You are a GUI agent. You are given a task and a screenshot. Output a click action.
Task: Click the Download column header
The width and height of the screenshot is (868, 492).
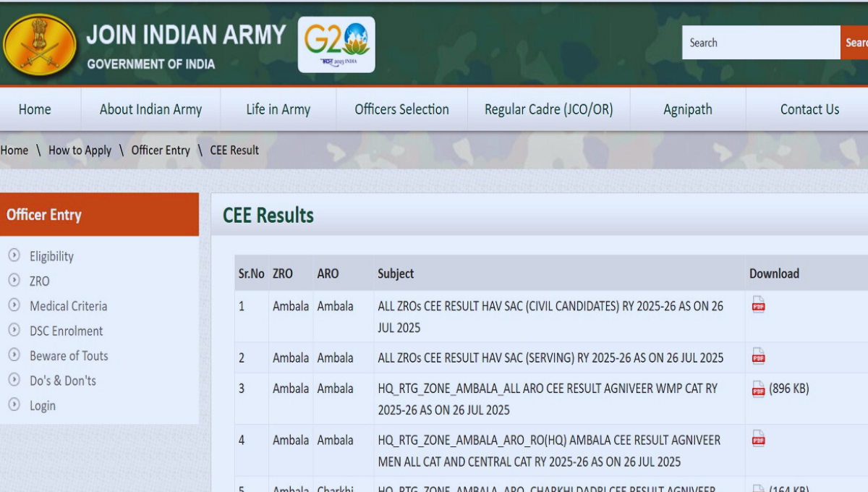(x=774, y=273)
